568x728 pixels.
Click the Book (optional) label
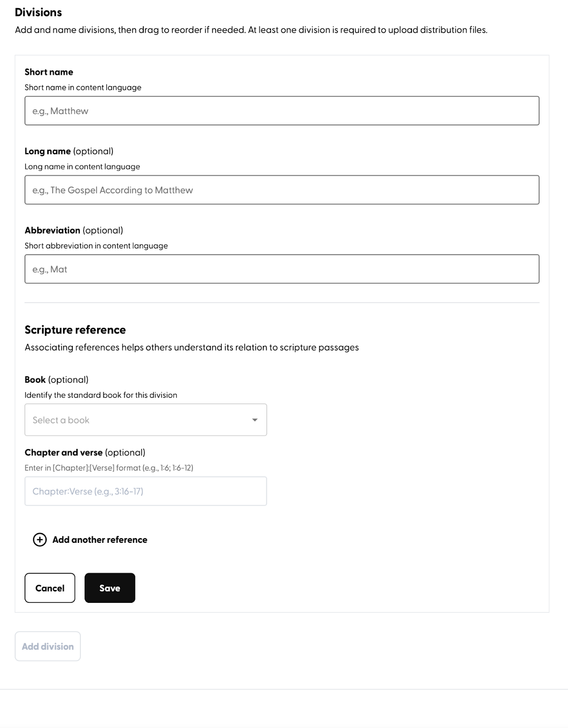click(x=56, y=379)
